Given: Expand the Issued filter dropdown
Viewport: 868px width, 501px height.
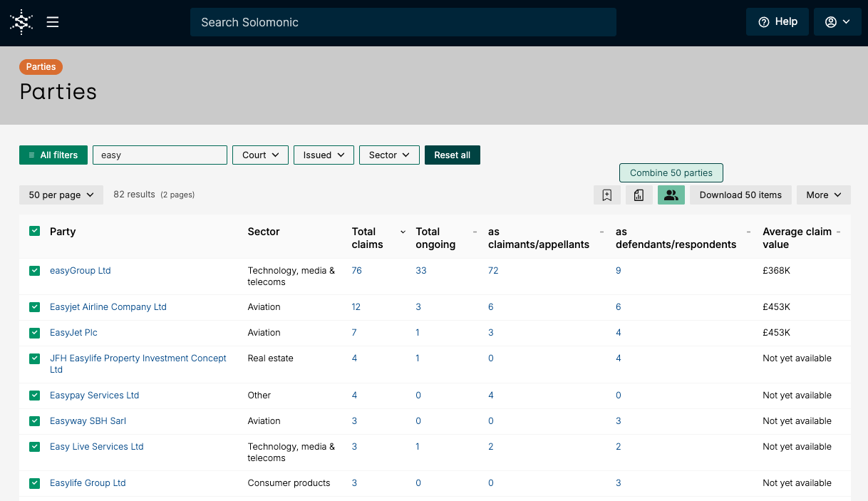Looking at the screenshot, I should (324, 155).
